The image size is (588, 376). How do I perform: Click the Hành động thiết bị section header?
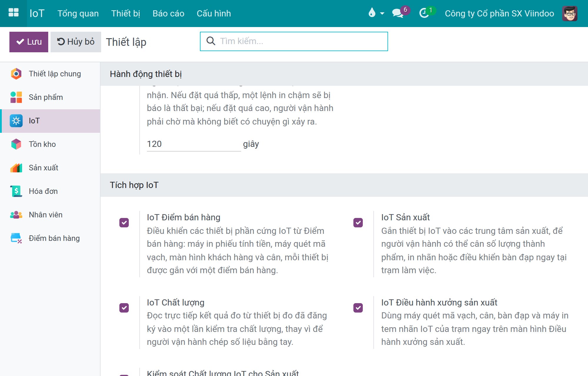click(146, 74)
